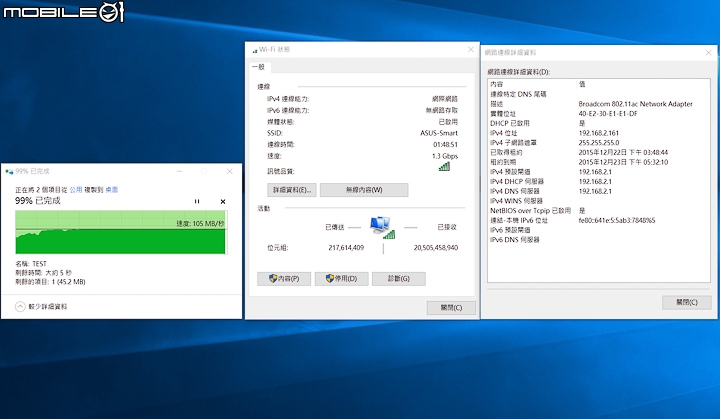Select the ASUS-Smart SSID value
720x419 pixels.
pos(439,133)
